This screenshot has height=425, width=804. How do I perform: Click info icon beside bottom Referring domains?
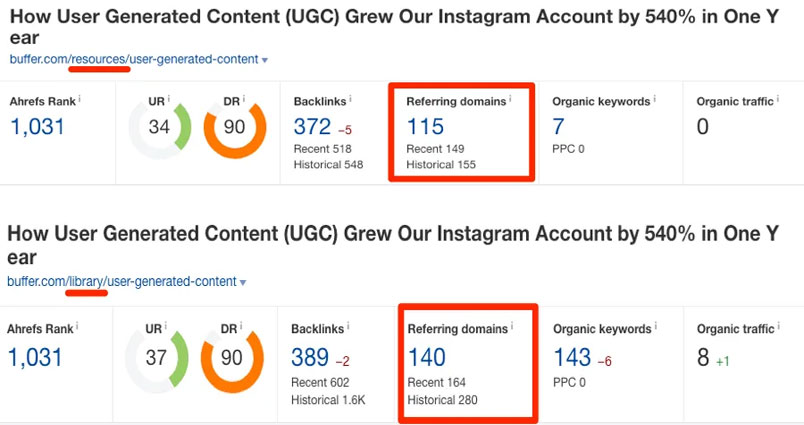pyautogui.click(x=512, y=326)
